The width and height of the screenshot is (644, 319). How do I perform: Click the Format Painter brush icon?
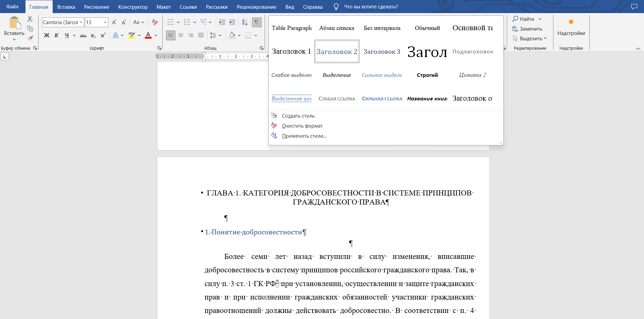(30, 38)
